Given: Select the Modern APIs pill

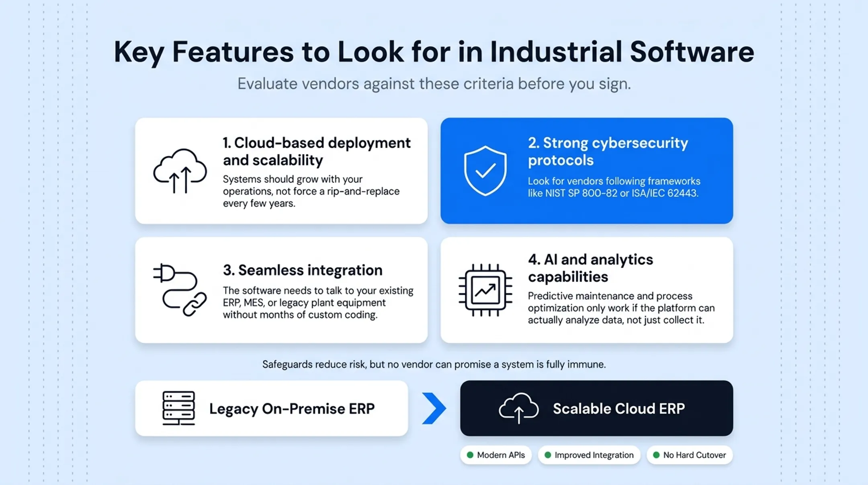Looking at the screenshot, I should coord(496,455).
